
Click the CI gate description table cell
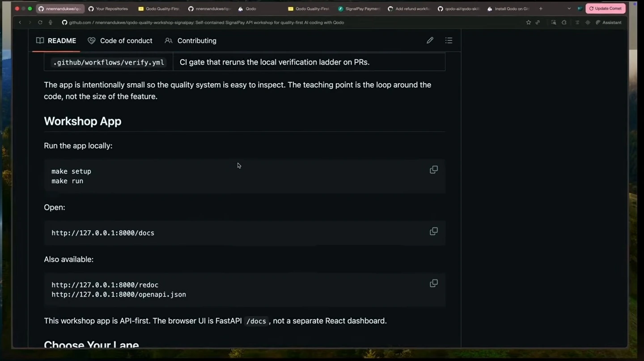tap(309, 62)
